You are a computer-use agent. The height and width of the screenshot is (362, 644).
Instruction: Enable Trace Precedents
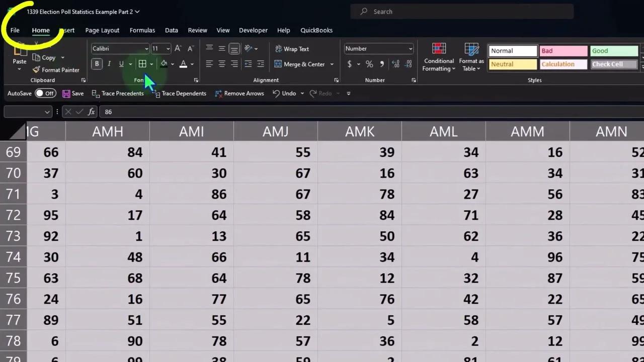click(117, 93)
